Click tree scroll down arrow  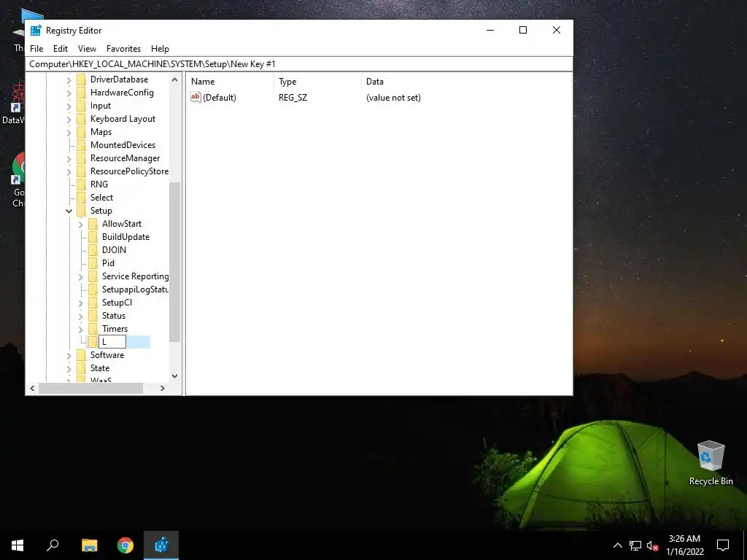click(x=175, y=376)
